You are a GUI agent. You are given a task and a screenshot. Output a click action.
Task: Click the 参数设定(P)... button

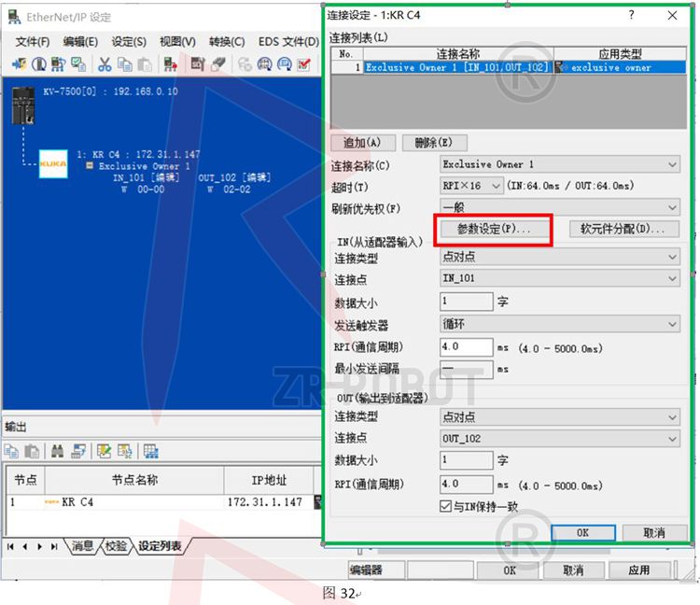click(x=494, y=229)
